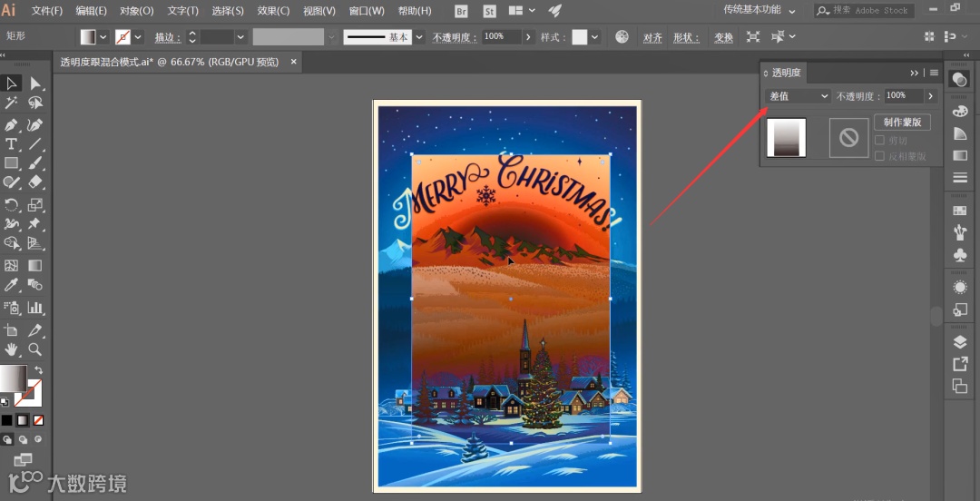
Task: Click the Recolor Artwork wheel icon
Action: [622, 37]
